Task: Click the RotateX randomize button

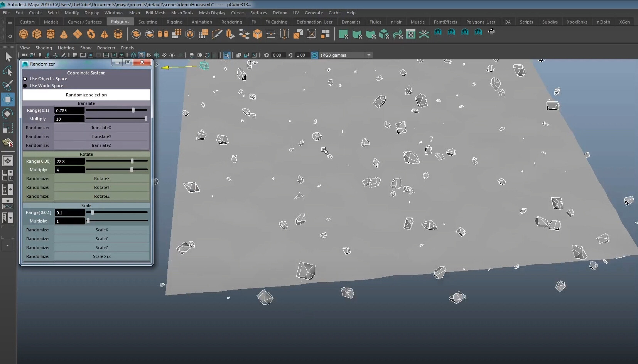Action: [102, 179]
